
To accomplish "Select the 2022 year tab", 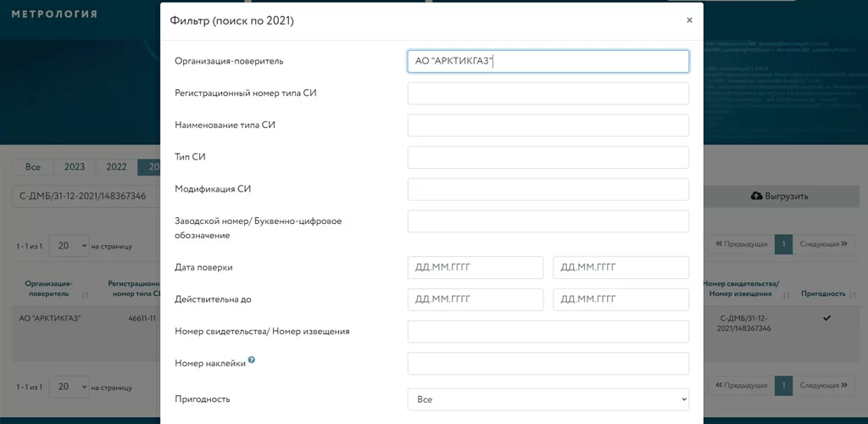I will click(x=117, y=167).
